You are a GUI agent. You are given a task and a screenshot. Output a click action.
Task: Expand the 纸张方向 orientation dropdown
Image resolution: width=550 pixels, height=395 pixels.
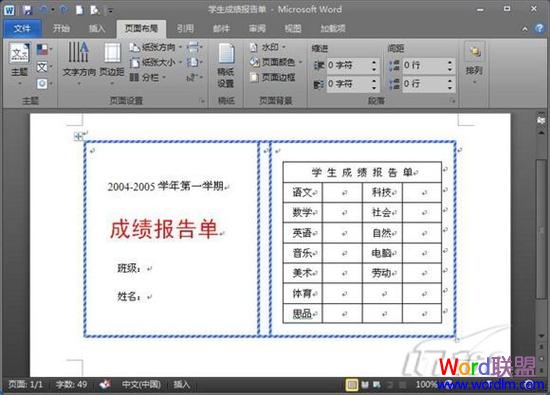point(155,47)
